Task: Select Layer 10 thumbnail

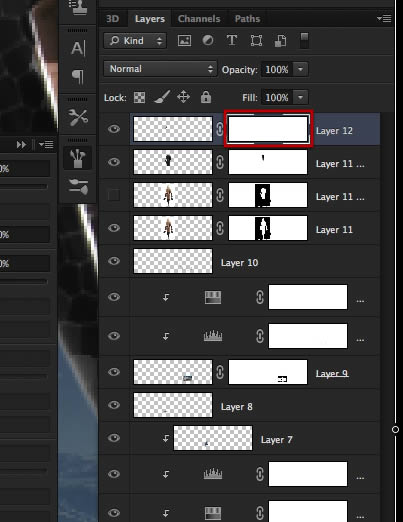Action: [173, 261]
